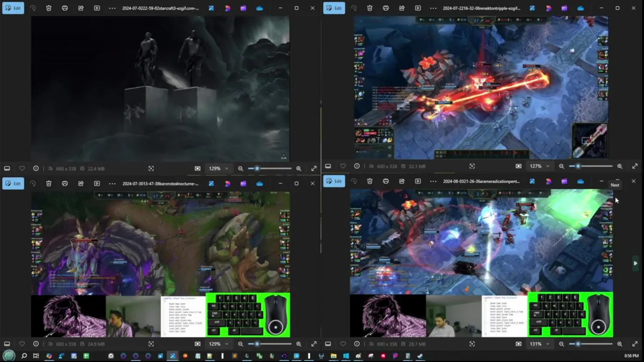Screen dimensions: 644x362
Task: Open See more menu in starcraft3 window
Action: coord(112,8)
